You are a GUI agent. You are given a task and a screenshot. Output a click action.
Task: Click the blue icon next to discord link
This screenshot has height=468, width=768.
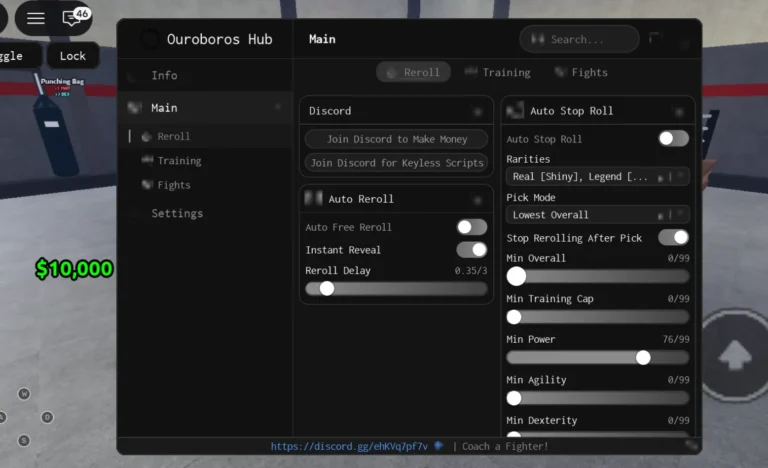tap(438, 445)
